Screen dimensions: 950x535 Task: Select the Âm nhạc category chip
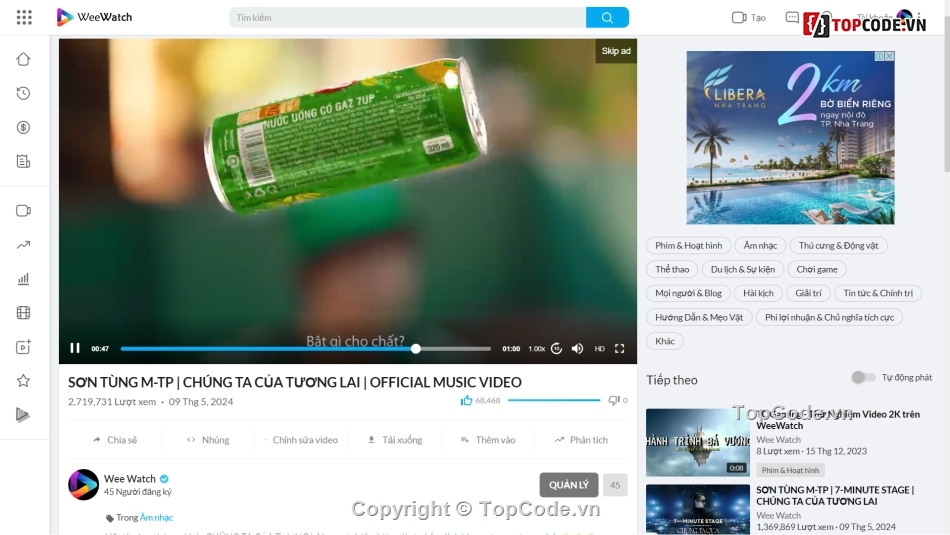click(x=760, y=245)
